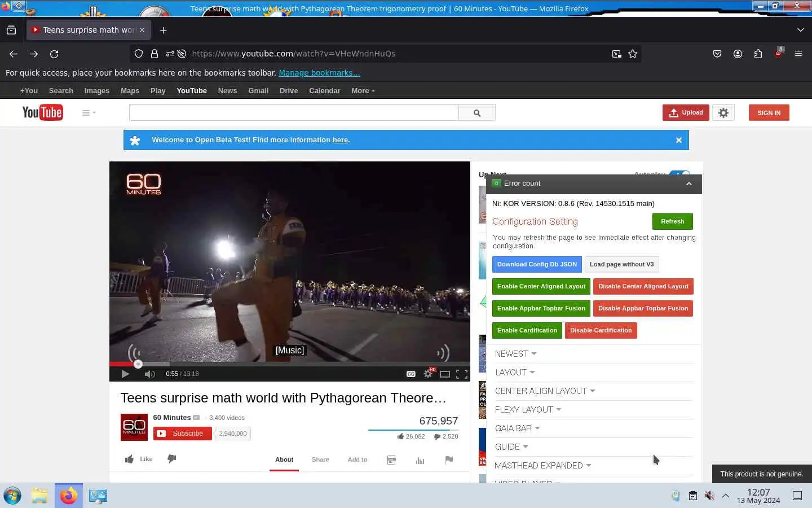
Task: Click the YouTube logo in the header
Action: [42, 112]
